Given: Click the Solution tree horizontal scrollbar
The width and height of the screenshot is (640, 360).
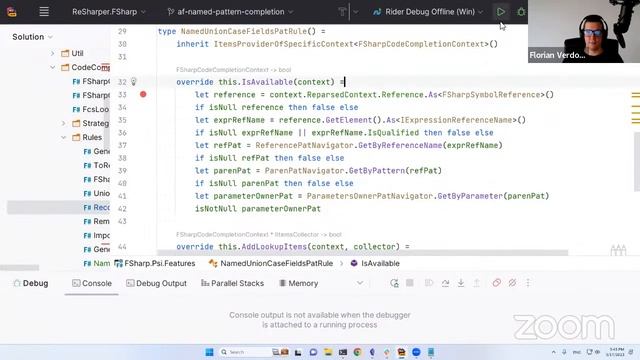Looking at the screenshot, I should 20,268.
